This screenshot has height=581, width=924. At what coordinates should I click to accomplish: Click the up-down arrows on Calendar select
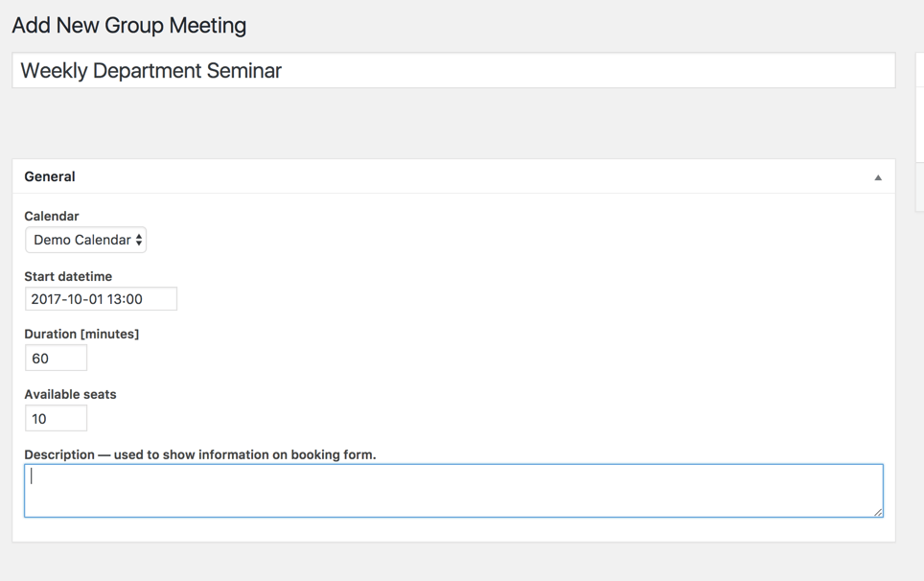pos(139,240)
